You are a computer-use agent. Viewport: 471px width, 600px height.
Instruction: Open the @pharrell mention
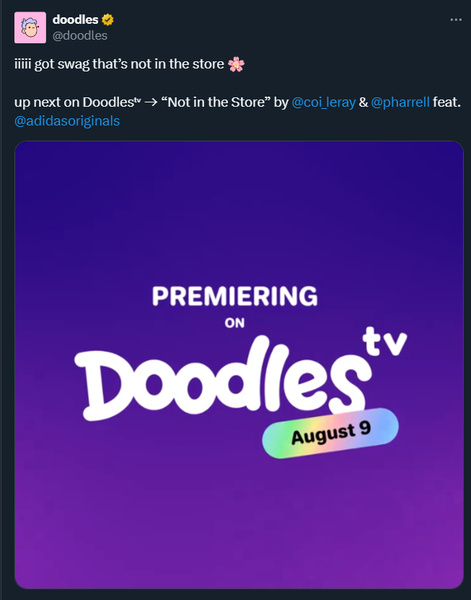click(400, 102)
